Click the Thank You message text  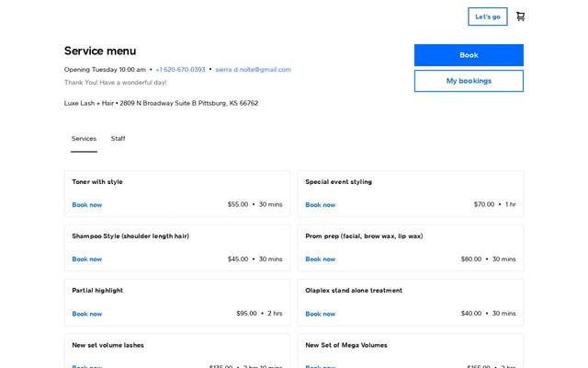click(x=116, y=83)
